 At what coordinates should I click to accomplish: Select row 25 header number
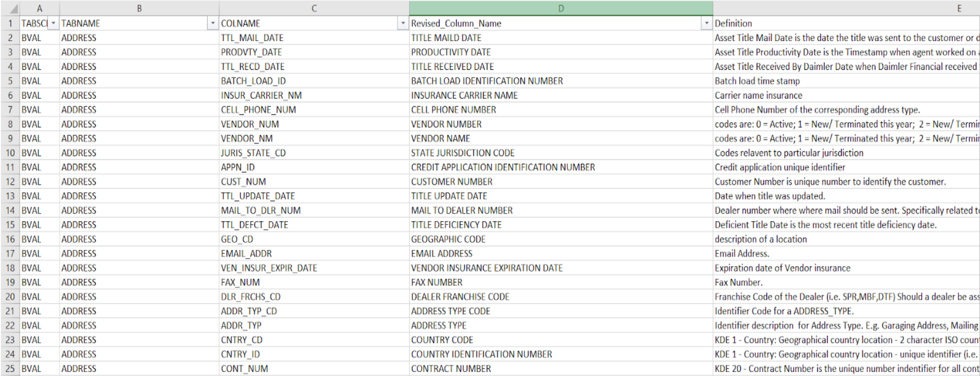pos(10,369)
